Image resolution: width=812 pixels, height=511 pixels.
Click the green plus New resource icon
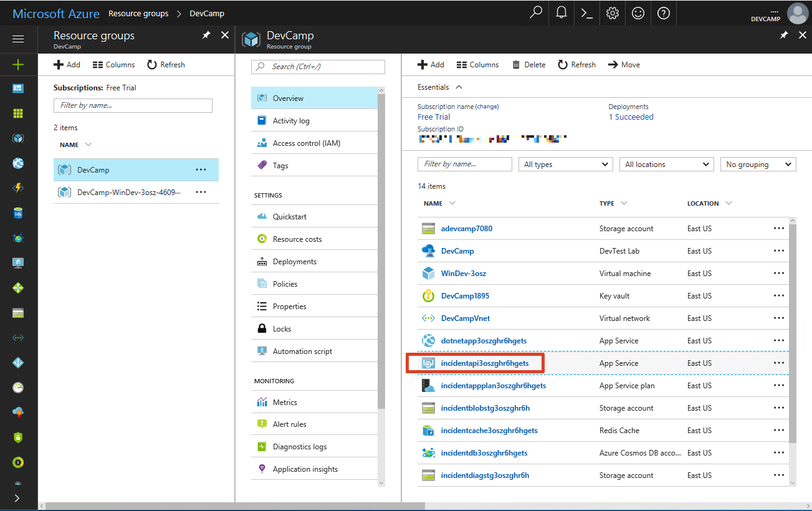18,64
